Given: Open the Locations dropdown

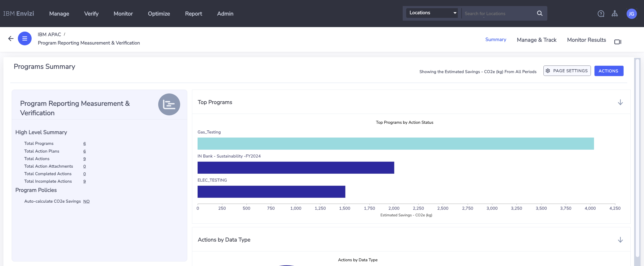Looking at the screenshot, I should tap(432, 13).
